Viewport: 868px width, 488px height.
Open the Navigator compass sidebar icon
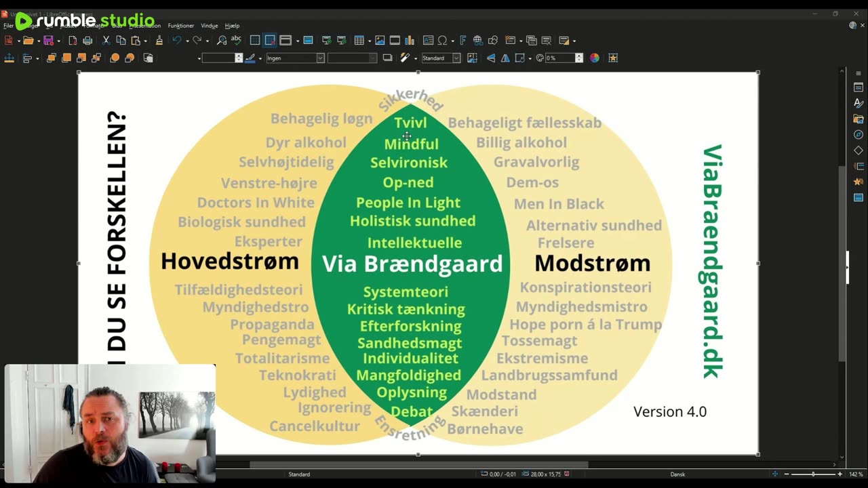click(859, 135)
